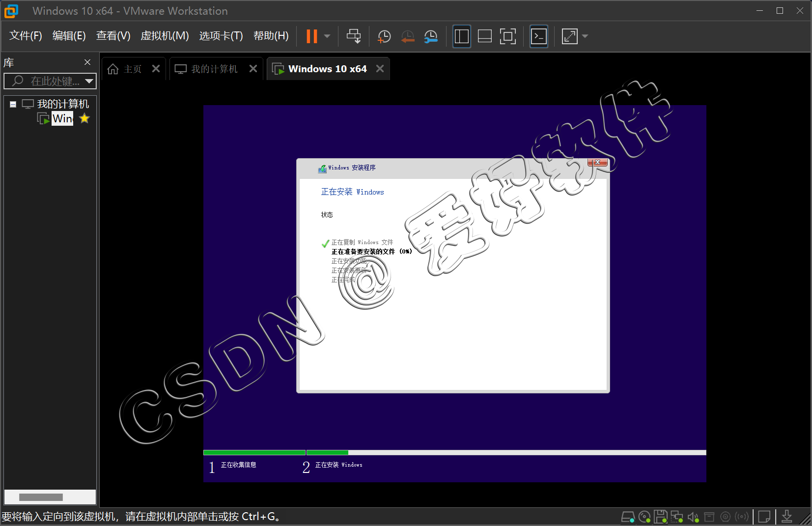Click the CD/DVD drive status bar icon
Viewport: 812px width, 526px height.
644,517
